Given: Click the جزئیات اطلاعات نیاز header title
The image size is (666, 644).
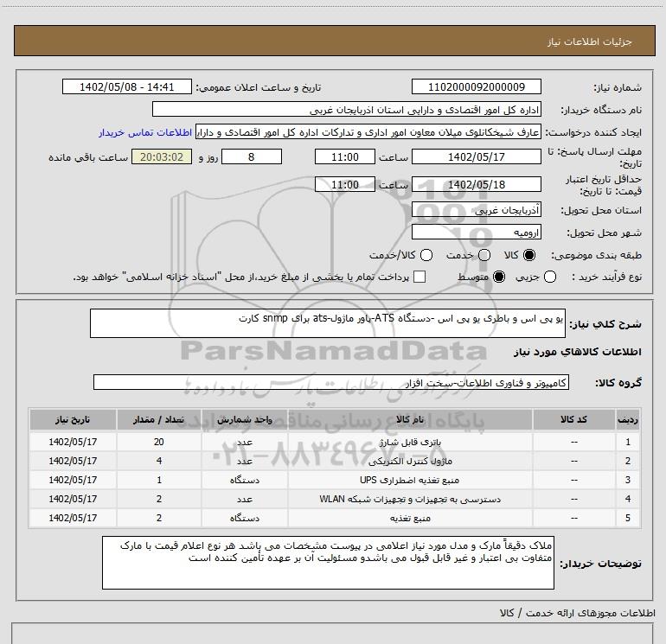Looking at the screenshot, I should [x=589, y=41].
